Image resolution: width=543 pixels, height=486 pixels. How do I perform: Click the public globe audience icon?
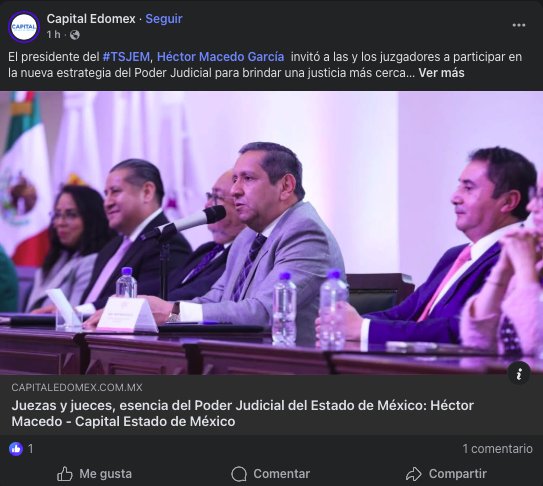coord(75,35)
